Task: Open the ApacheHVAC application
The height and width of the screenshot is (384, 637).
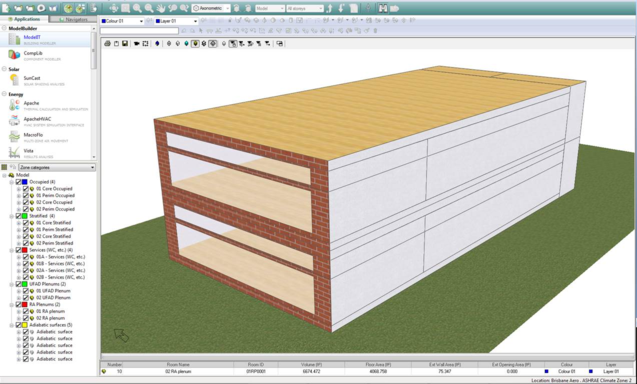Action: pos(37,119)
